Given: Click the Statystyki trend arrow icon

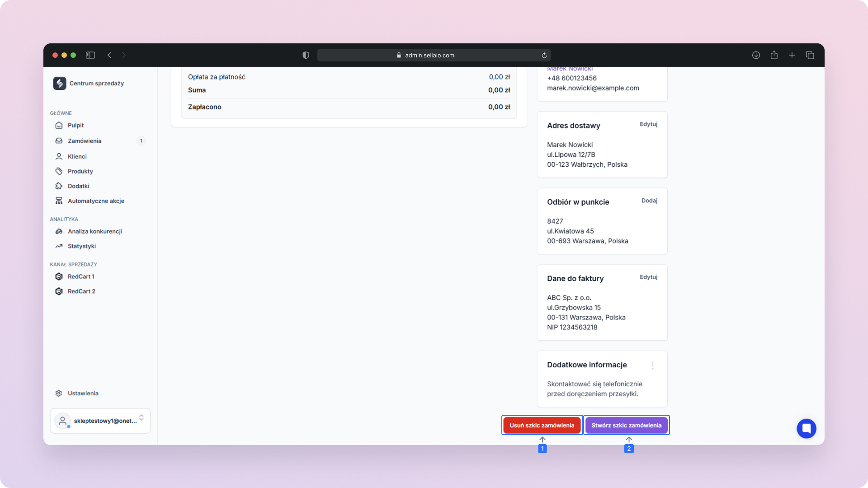Looking at the screenshot, I should click(x=59, y=246).
